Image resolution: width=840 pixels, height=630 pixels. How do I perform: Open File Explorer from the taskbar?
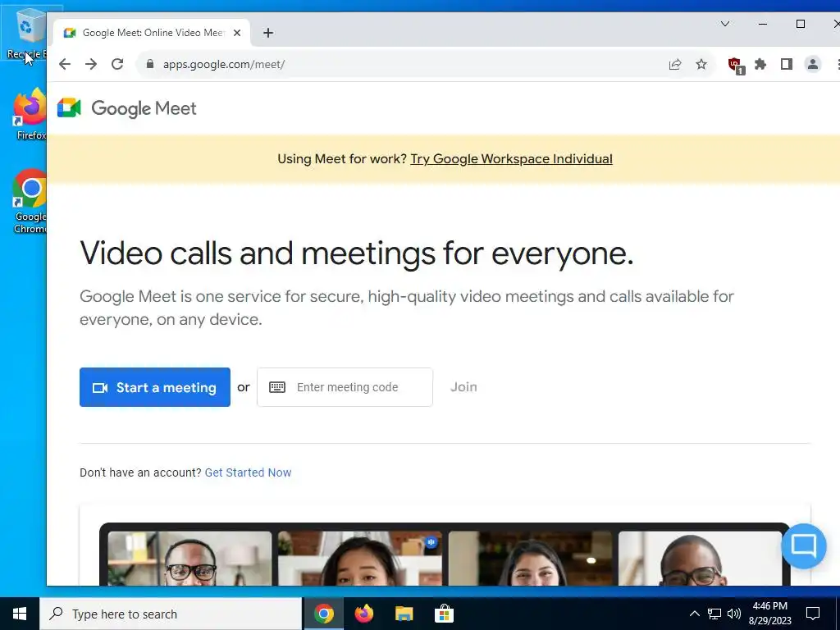pos(404,614)
